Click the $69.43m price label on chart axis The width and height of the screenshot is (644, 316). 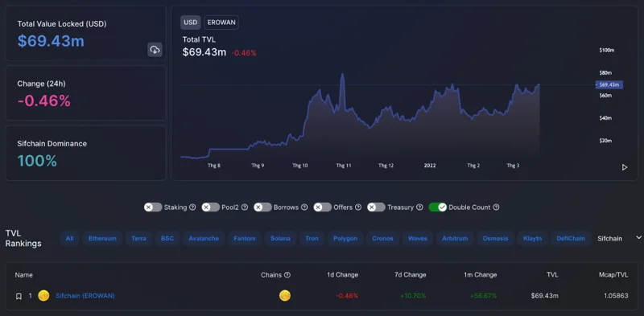[x=609, y=85]
